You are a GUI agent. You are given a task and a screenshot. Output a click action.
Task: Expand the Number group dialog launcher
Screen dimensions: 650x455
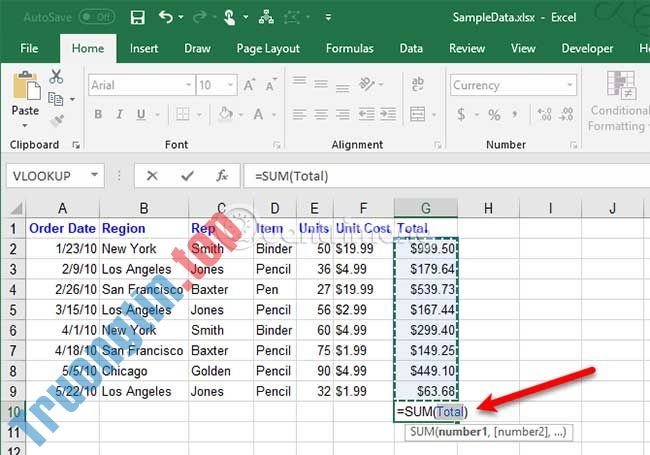[x=574, y=145]
